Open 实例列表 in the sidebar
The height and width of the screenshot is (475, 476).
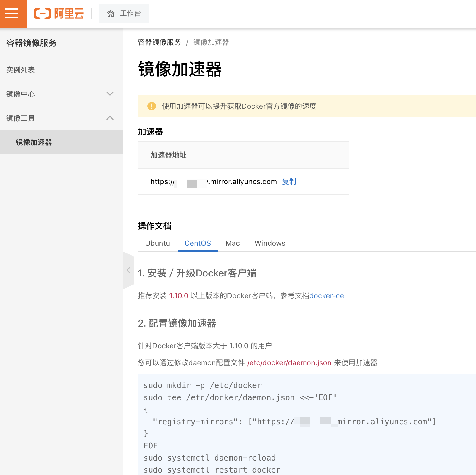tap(62, 70)
